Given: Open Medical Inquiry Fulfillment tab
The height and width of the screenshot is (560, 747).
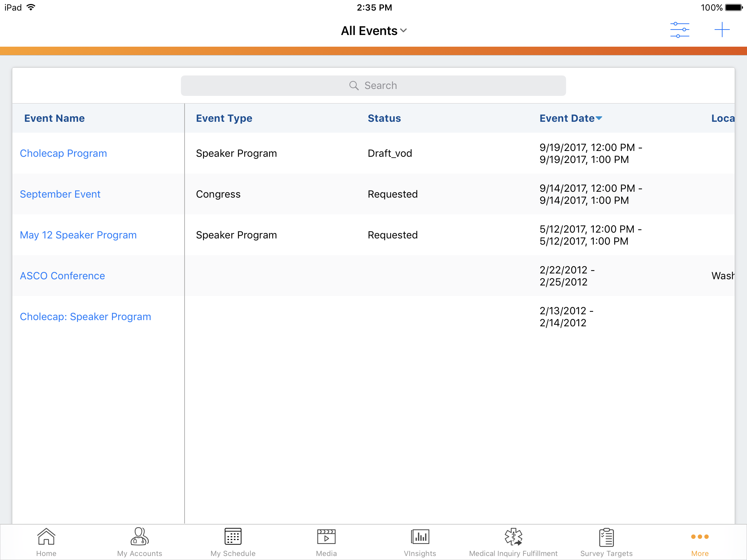Looking at the screenshot, I should tap(513, 542).
